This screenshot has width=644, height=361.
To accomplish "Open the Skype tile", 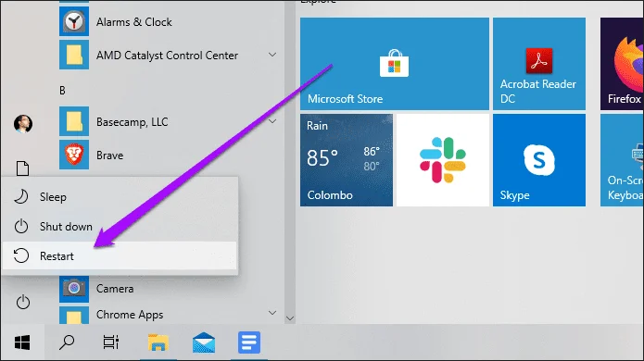I will coord(539,160).
